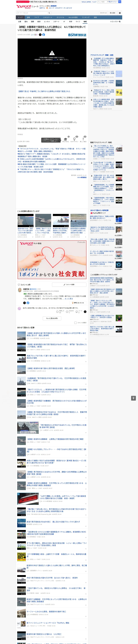
Task: Click the コメントを書く button
Action: (69, 285)
